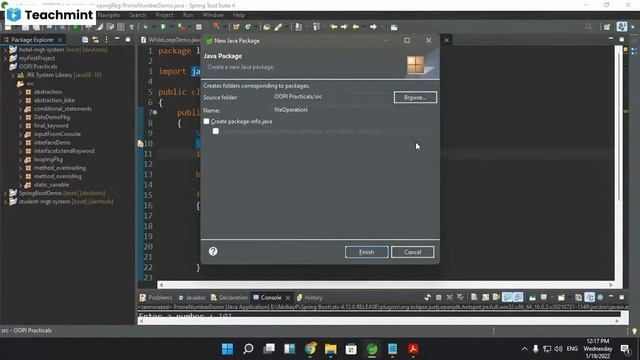
Task: Close the Package Explorer tab
Action: (x=60, y=40)
